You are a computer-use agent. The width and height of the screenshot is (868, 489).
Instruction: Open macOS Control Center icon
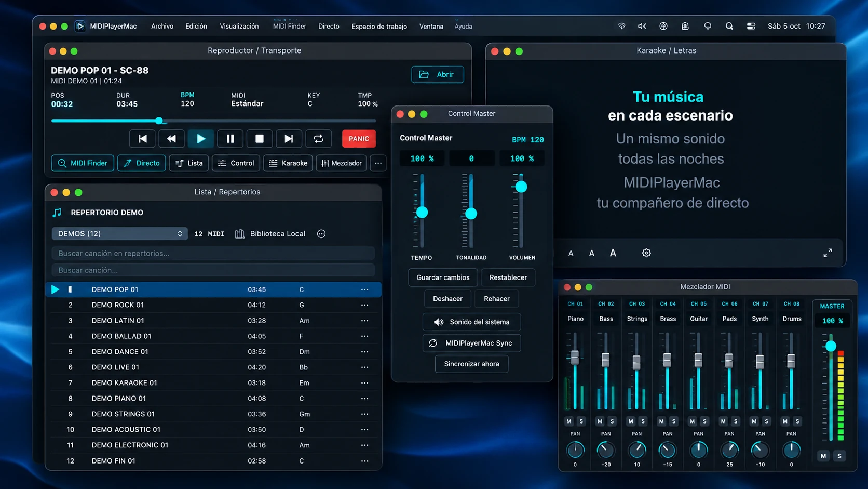click(751, 26)
